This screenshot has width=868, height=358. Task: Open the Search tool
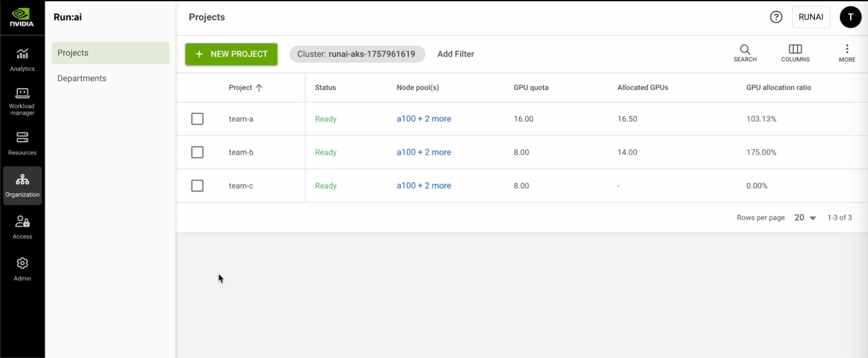[x=745, y=53]
